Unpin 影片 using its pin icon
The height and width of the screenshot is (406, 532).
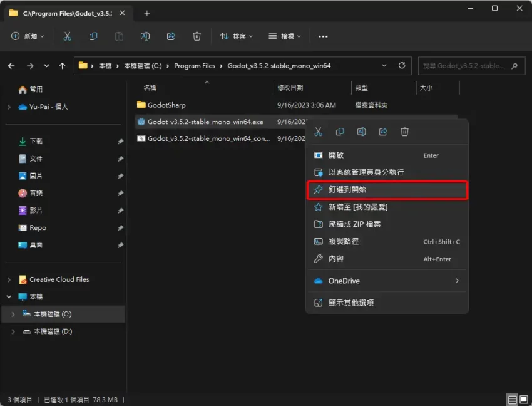(120, 211)
